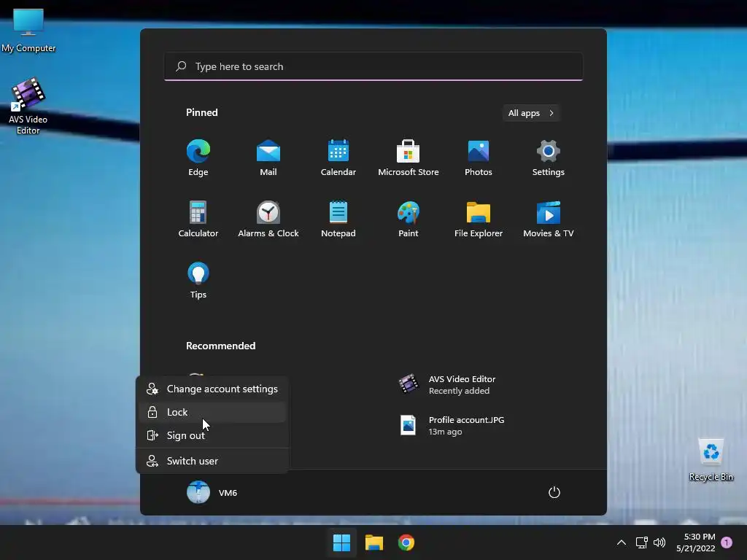Launch the Mail app

(268, 158)
